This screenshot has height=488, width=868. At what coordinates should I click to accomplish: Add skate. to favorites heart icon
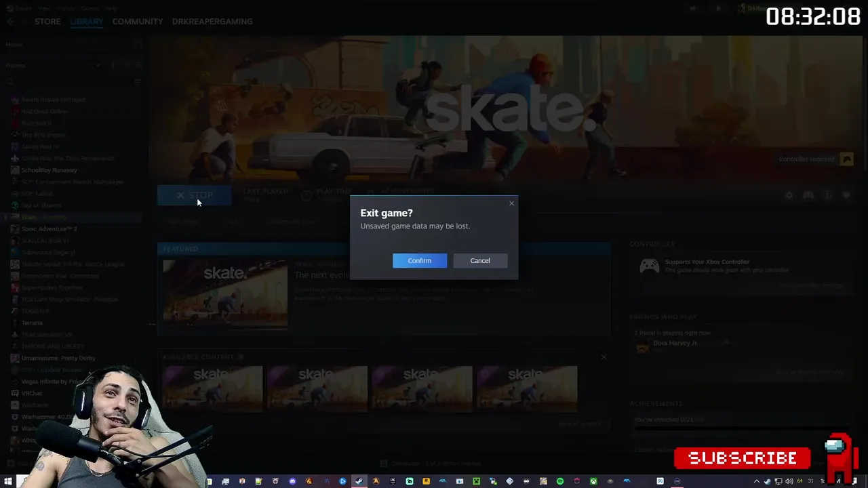pos(846,195)
